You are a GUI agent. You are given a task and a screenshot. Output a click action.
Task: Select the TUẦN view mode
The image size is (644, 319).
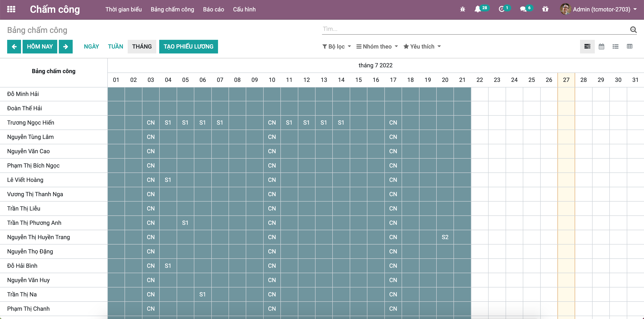point(115,47)
